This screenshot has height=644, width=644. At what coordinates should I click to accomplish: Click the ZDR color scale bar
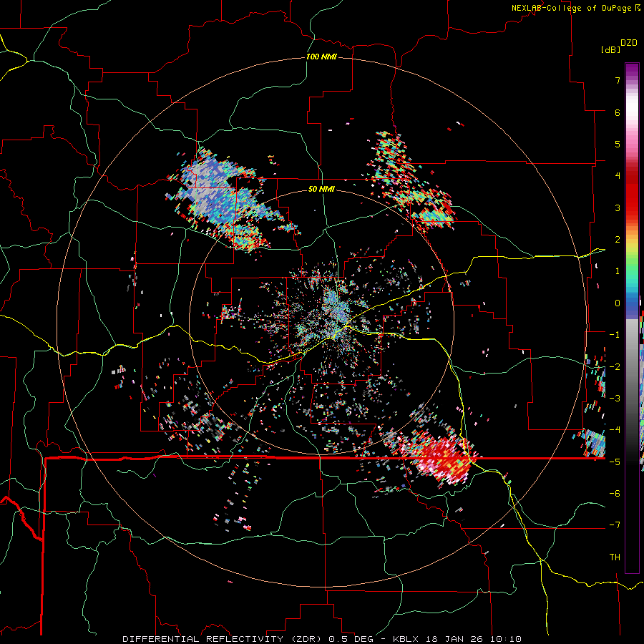click(632, 318)
